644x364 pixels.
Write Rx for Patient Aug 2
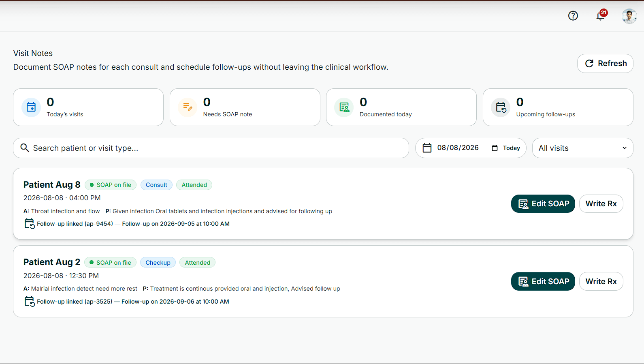601,281
